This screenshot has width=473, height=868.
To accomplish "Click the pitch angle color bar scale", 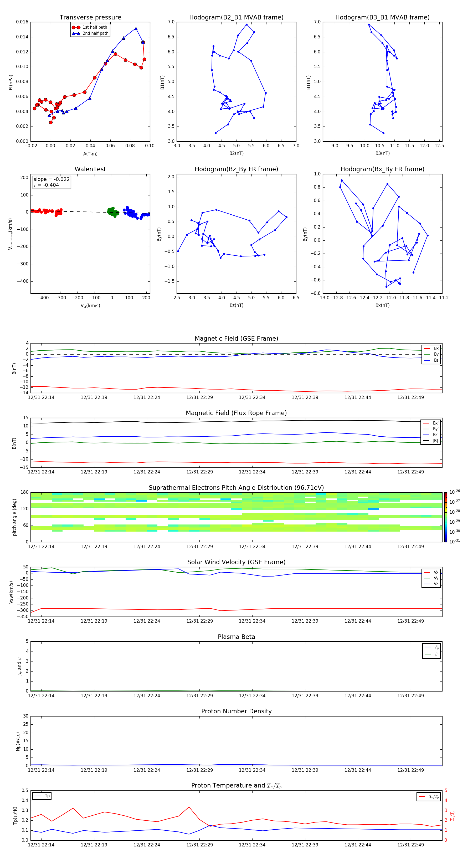I will click(446, 517).
